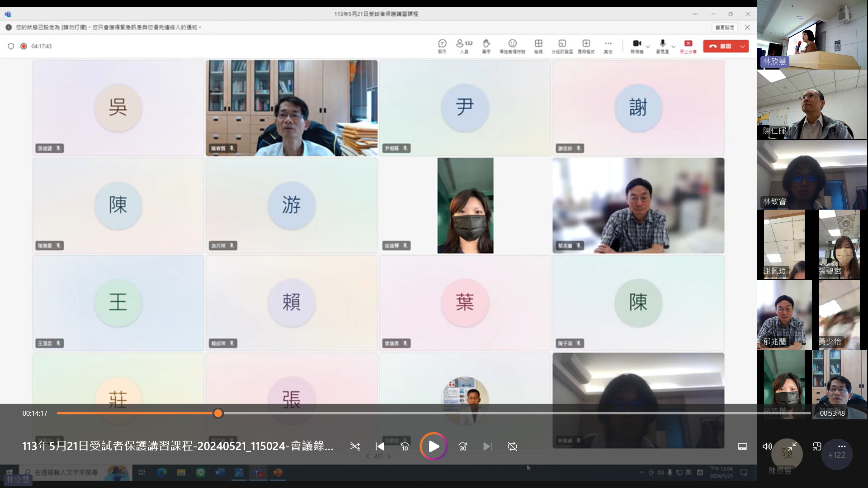Screen dimensions: 868x488
Task: Expand camera options chevron
Action: click(648, 47)
